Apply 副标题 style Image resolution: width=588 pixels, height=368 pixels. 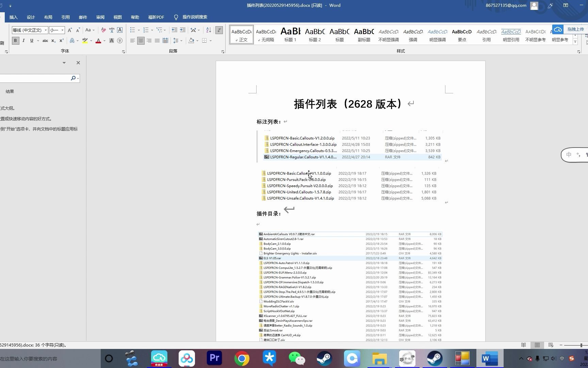[364, 34]
